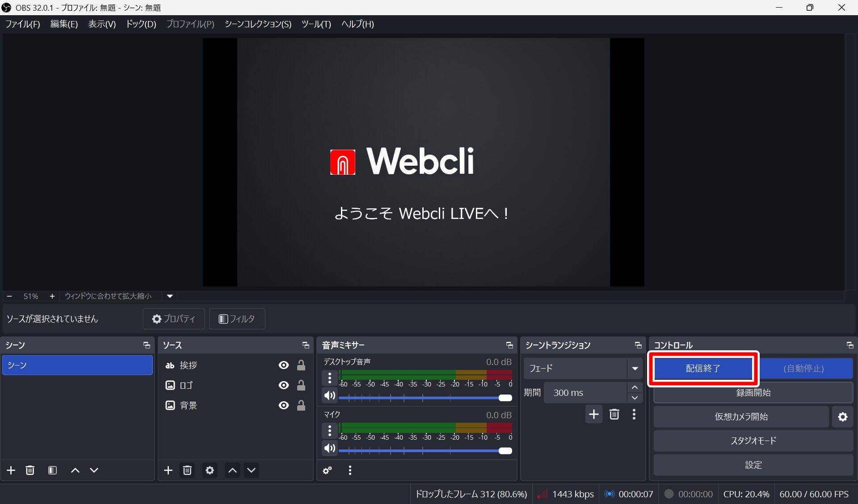Increase transition duration with up arrow
The width and height of the screenshot is (858, 504).
tap(635, 387)
